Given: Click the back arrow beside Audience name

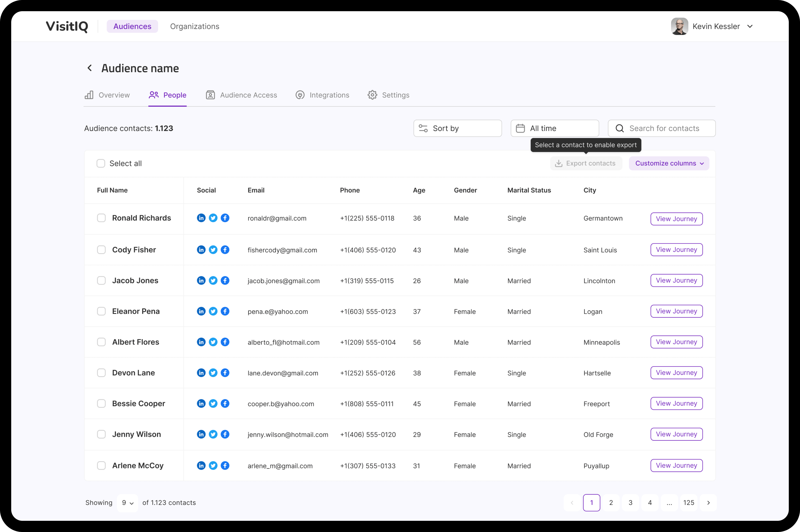Looking at the screenshot, I should pyautogui.click(x=90, y=68).
